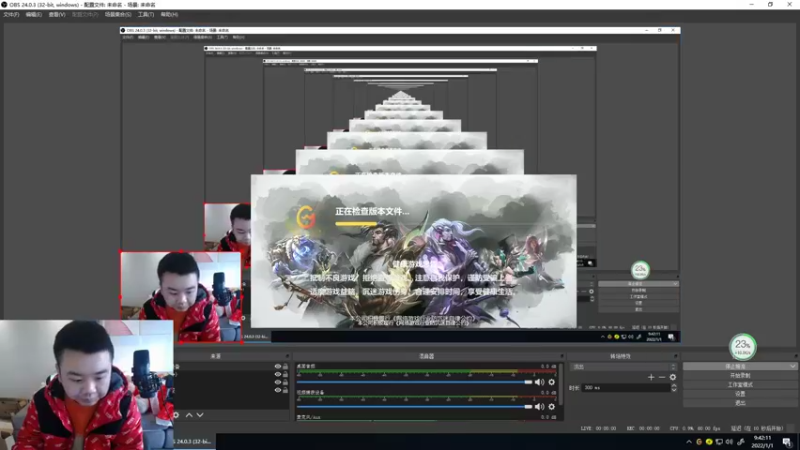Move selected source down with arrow
This screenshot has width=800, height=450.
[x=200, y=415]
